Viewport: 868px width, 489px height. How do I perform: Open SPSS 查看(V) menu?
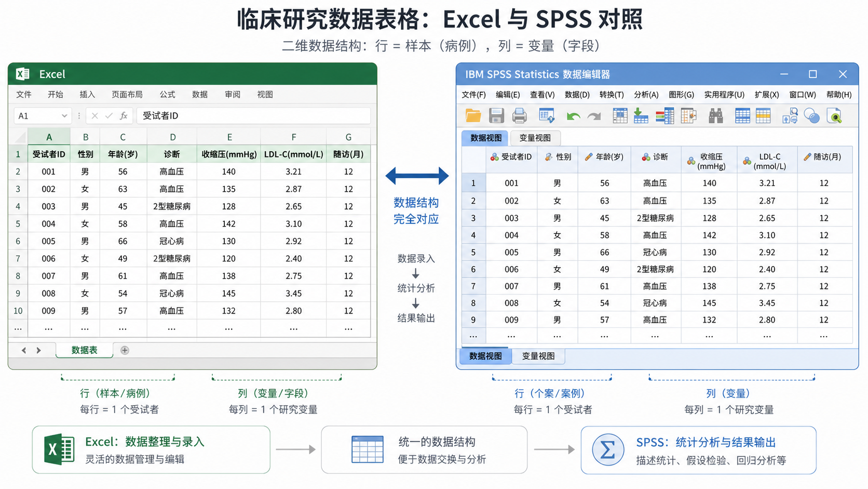542,95
